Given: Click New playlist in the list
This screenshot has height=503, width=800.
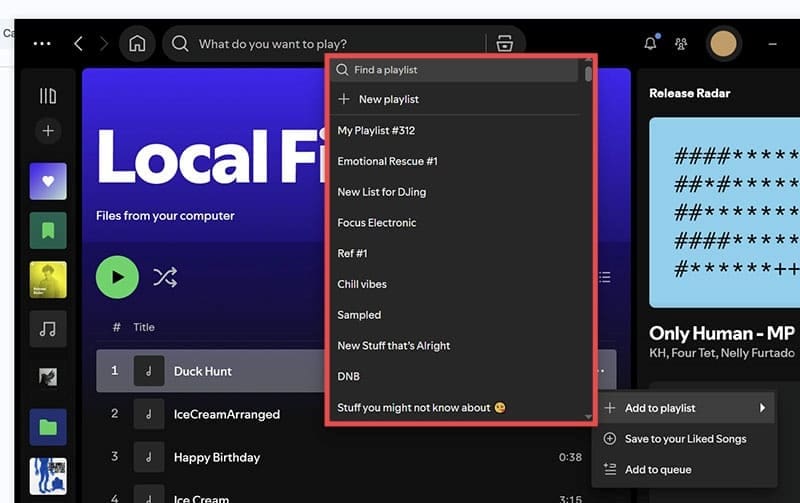Looking at the screenshot, I should click(388, 99).
